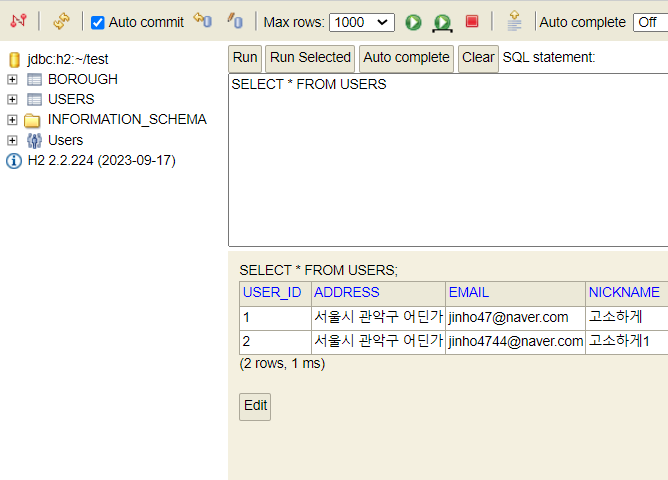Expand the USERS table node
Image resolution: width=668 pixels, height=480 pixels.
tap(12, 99)
